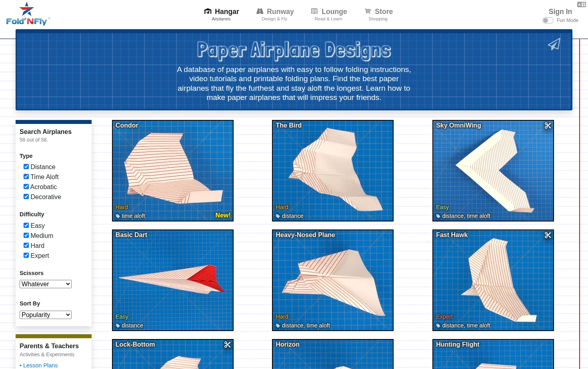Click the Runway binoculars icon
The image size is (588, 369).
point(260,11)
